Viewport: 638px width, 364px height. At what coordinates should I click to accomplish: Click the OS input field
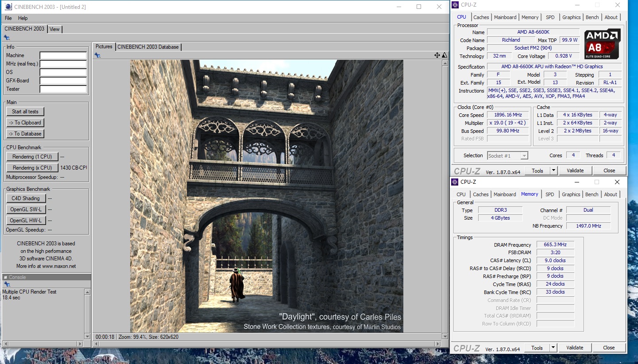pyautogui.click(x=63, y=72)
